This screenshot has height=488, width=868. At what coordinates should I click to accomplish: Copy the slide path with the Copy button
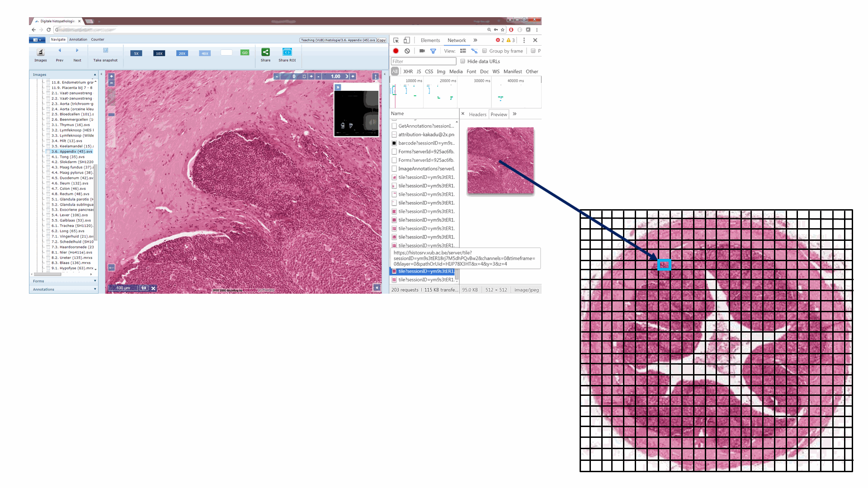pos(382,40)
